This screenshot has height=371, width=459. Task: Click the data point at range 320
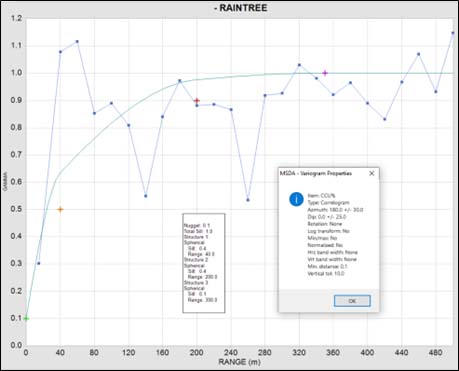point(299,65)
